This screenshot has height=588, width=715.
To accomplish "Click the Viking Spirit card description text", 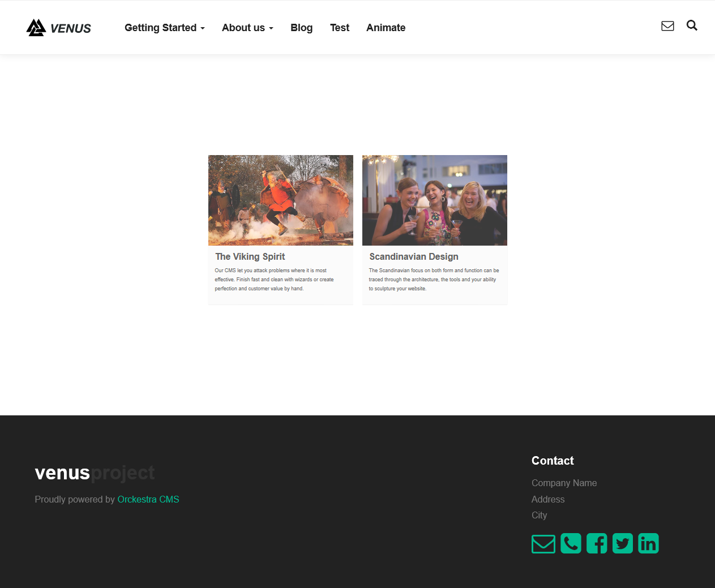I will click(x=275, y=280).
